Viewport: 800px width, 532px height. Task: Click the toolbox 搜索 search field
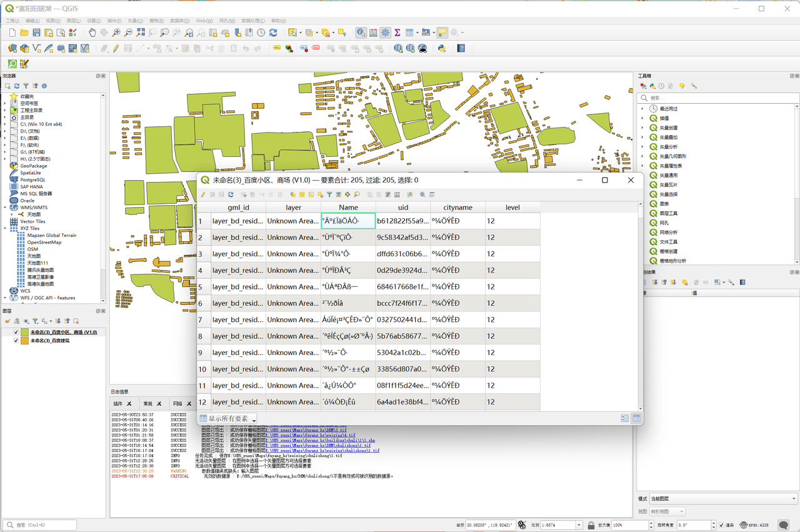[x=719, y=98]
